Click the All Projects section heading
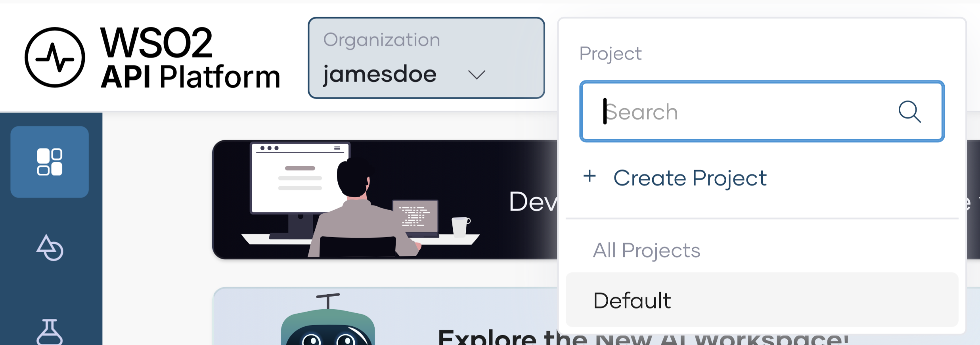This screenshot has height=345, width=980. 647,251
